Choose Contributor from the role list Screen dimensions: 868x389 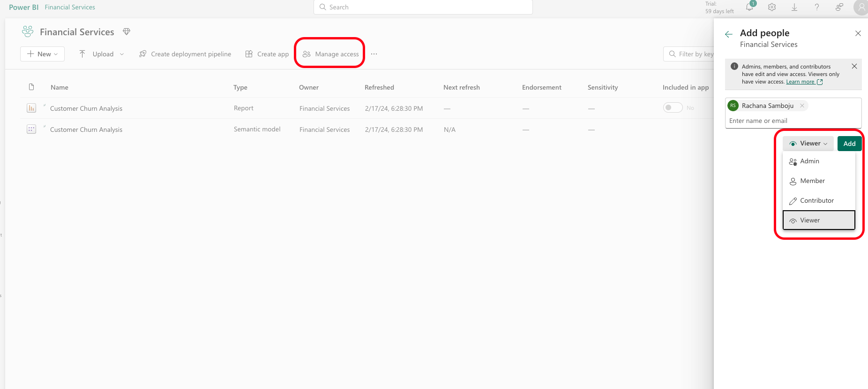(816, 201)
